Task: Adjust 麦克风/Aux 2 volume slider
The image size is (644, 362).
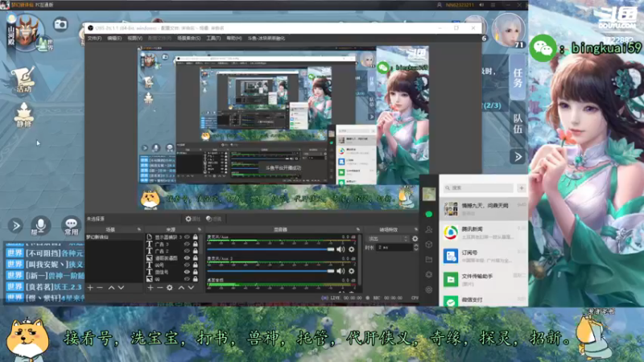Action: (270, 271)
